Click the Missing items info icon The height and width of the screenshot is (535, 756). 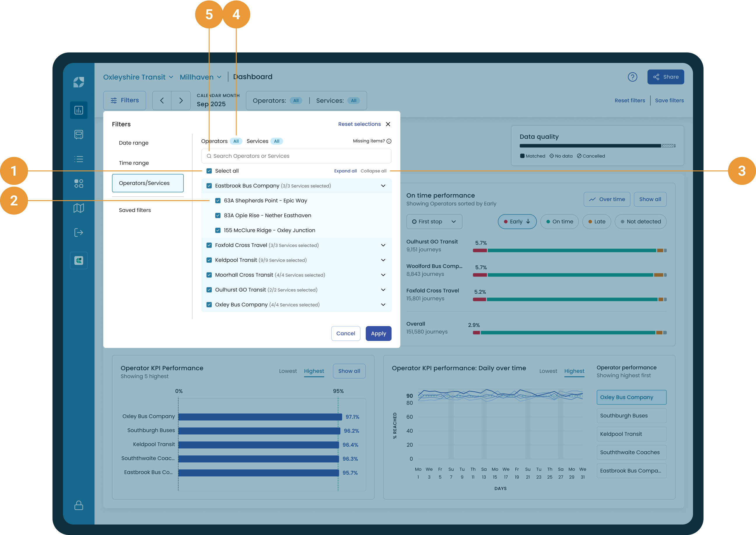point(389,141)
